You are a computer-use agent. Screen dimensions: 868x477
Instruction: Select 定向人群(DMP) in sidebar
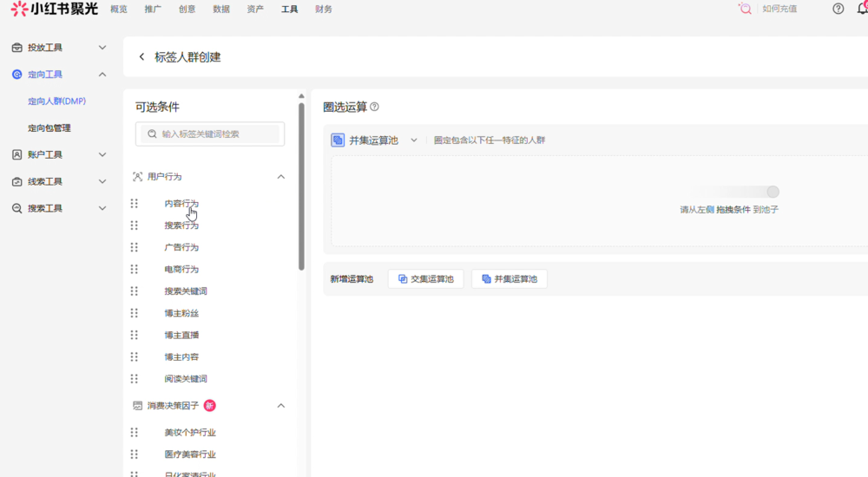(57, 101)
